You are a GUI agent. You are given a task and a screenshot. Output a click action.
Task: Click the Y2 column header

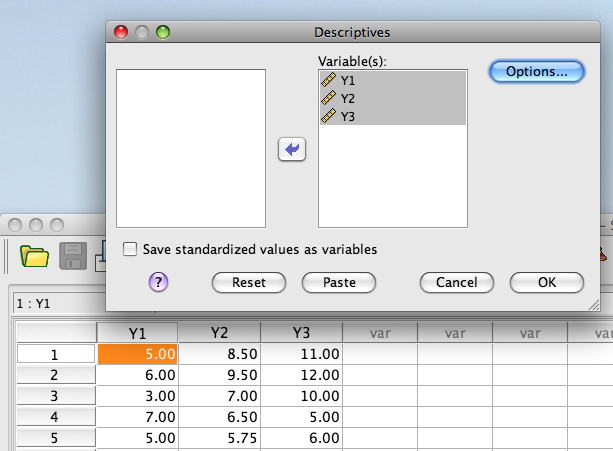tap(219, 333)
